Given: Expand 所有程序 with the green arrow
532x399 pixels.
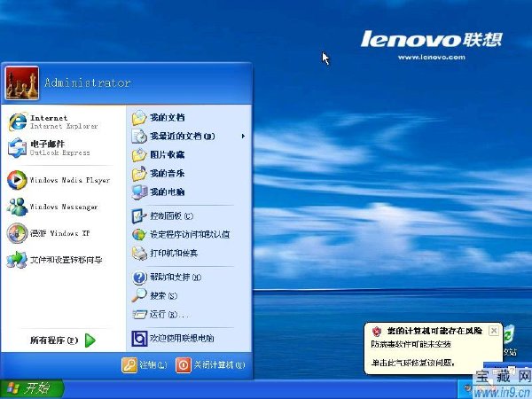Looking at the screenshot, I should [90, 340].
